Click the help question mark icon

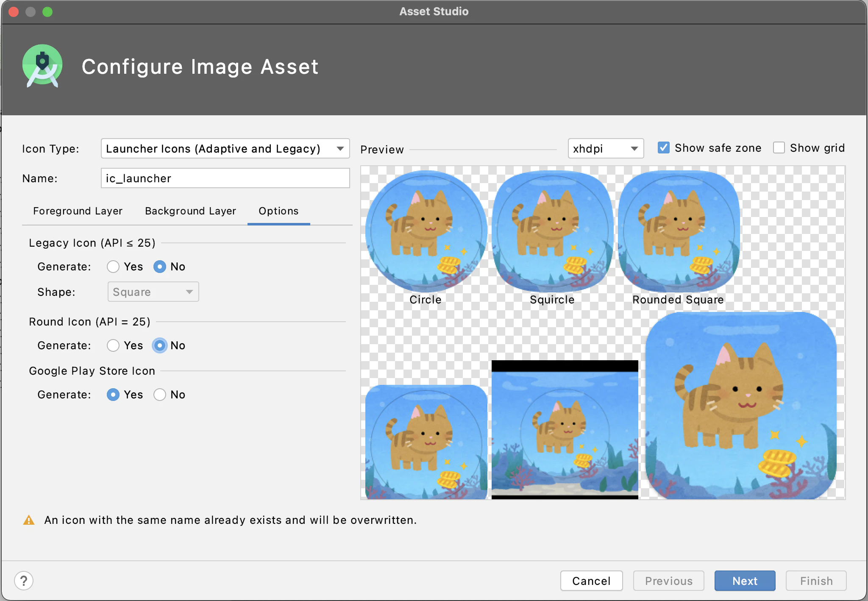[x=24, y=581]
